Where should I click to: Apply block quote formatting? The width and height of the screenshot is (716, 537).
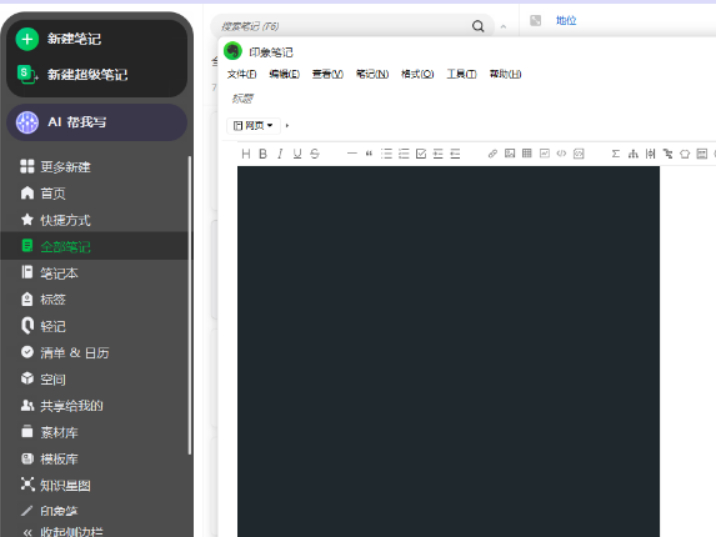click(369, 154)
